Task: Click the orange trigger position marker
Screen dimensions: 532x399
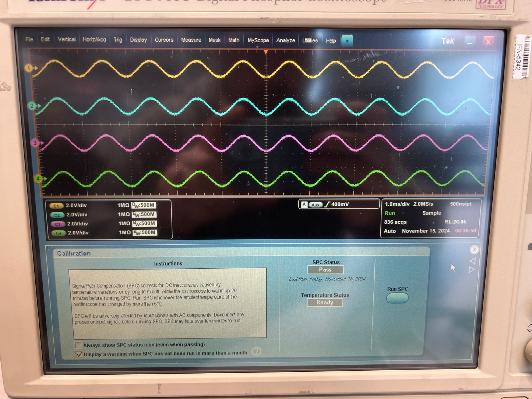Action: coord(266,52)
